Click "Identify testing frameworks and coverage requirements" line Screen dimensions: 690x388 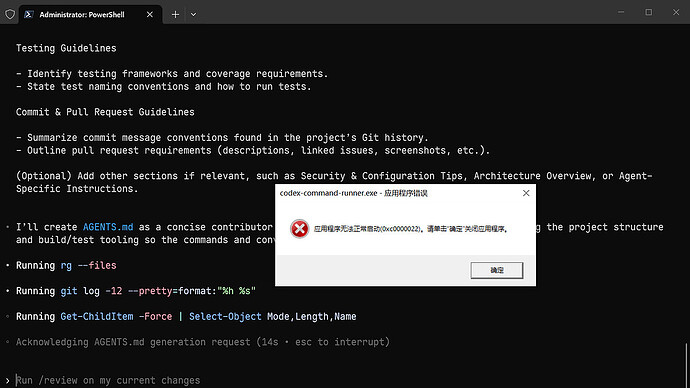click(172, 73)
